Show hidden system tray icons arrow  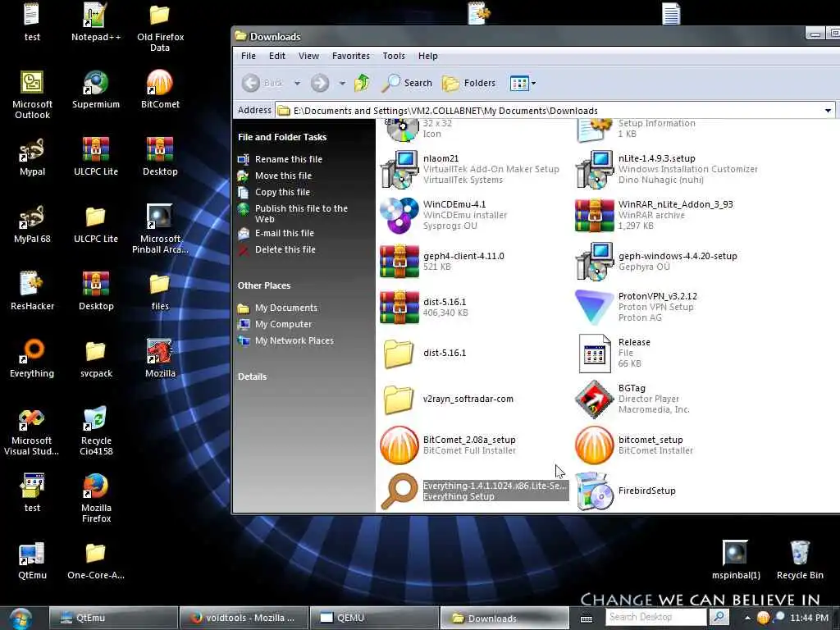click(747, 618)
